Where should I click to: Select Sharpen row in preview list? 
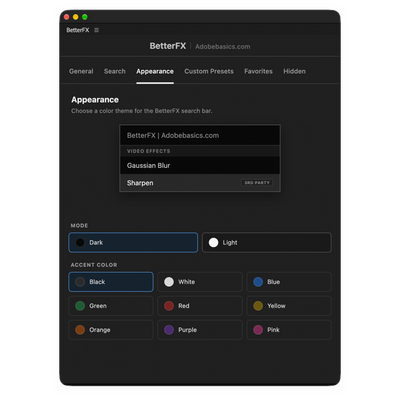pos(200,183)
